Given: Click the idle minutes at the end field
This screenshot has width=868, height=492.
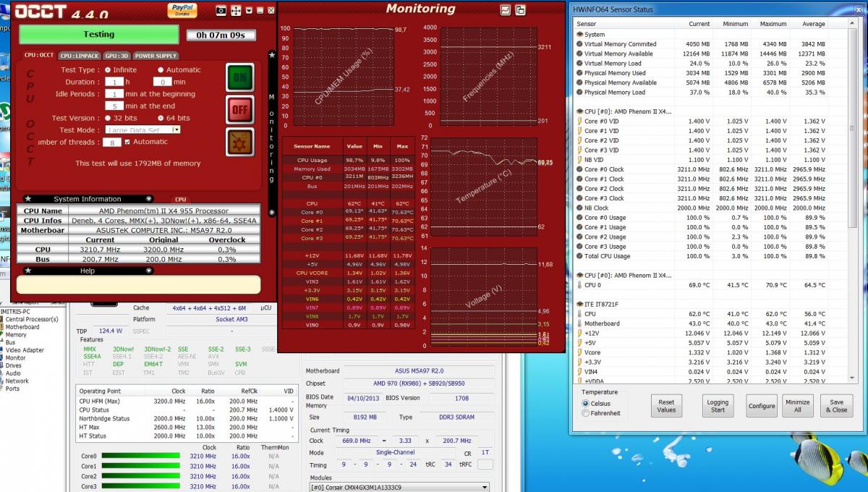Looking at the screenshot, I should (114, 106).
